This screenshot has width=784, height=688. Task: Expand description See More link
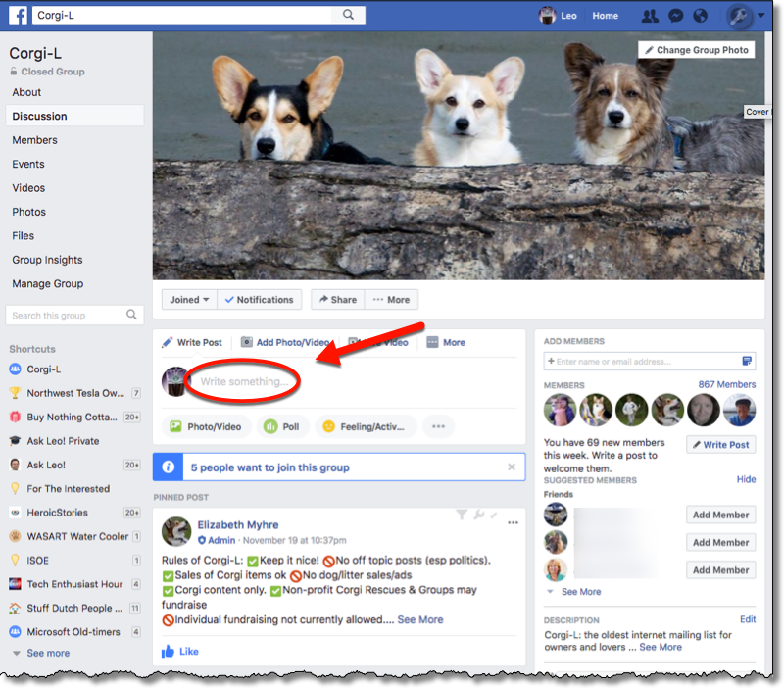[660, 647]
